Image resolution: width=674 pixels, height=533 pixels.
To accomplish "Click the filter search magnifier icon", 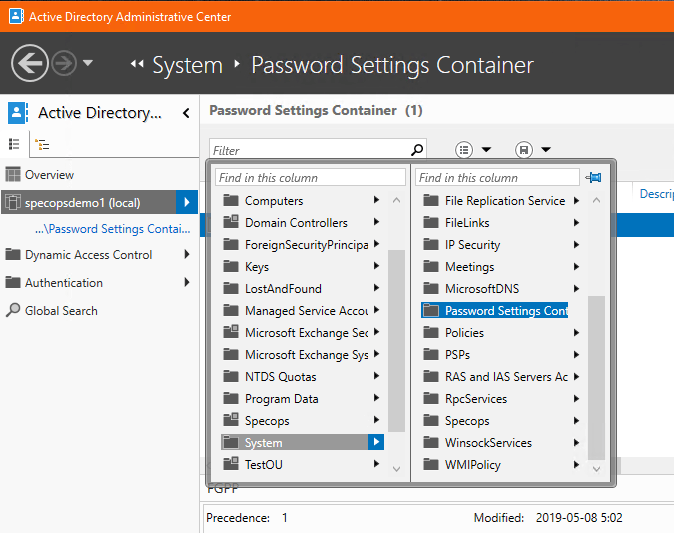I will pyautogui.click(x=417, y=150).
